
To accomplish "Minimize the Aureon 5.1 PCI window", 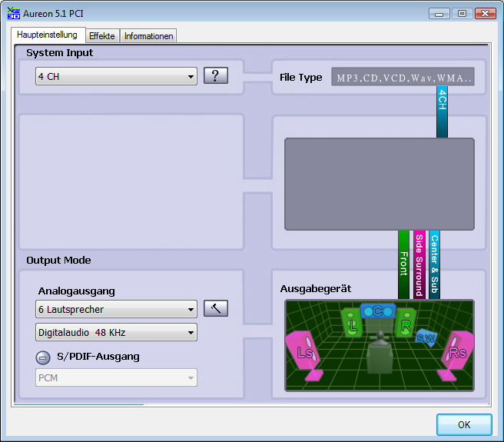I will pos(439,14).
